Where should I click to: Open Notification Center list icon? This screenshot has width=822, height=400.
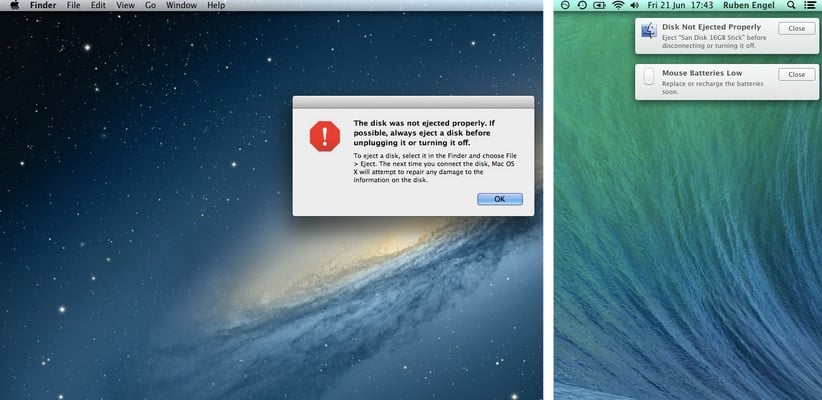click(x=810, y=5)
